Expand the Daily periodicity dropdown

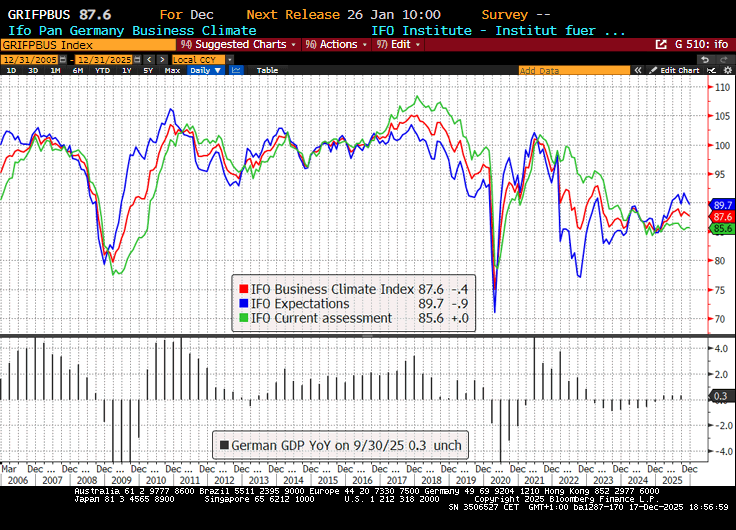(x=204, y=71)
